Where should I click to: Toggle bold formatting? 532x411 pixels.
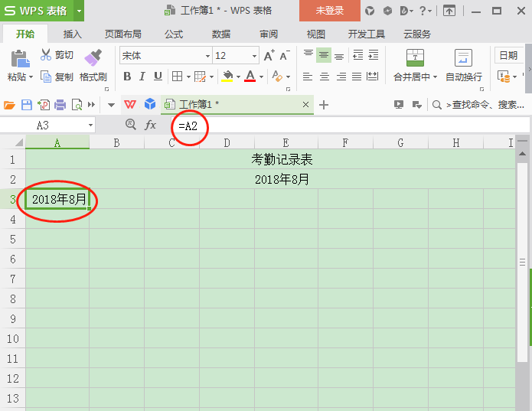(x=127, y=77)
